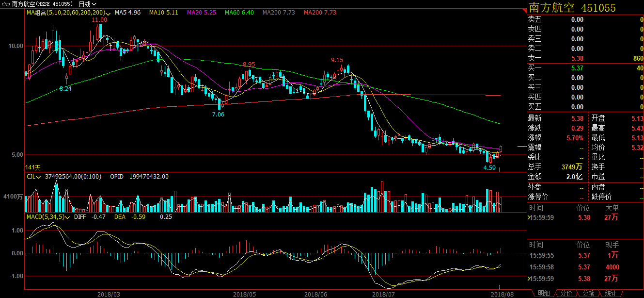Click the 南方航空 451055 stock header

point(572,8)
